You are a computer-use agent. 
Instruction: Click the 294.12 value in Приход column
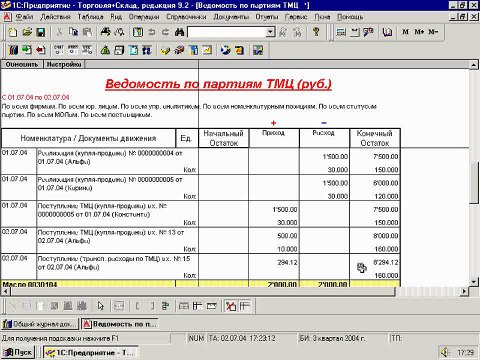click(287, 262)
